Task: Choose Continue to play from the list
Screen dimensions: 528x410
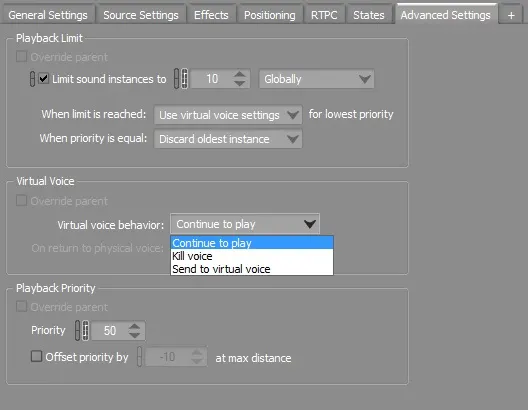Action: 252,243
